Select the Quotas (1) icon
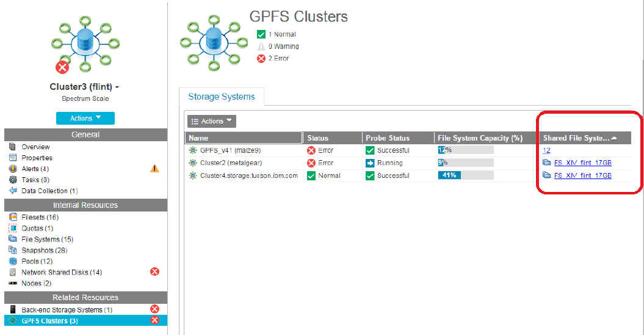This screenshot has height=335, width=644. click(13, 228)
